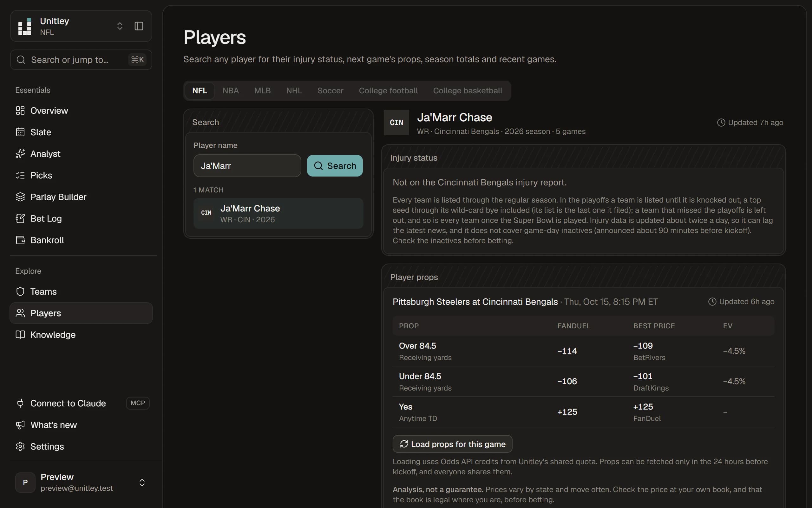
Task: Click the Picks checklist icon
Action: point(21,175)
